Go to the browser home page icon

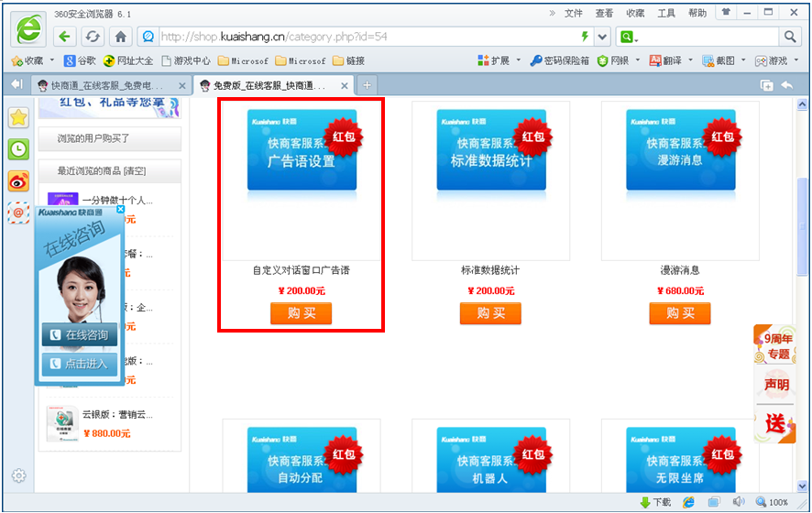(120, 37)
